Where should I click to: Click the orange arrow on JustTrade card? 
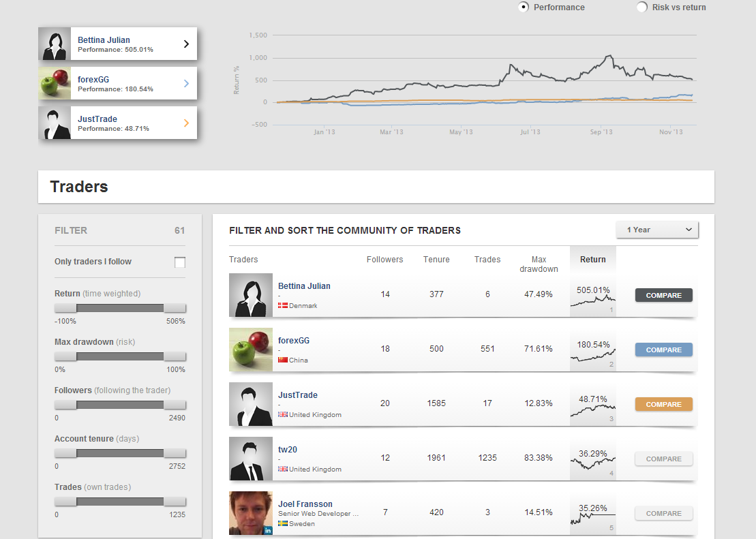point(186,123)
